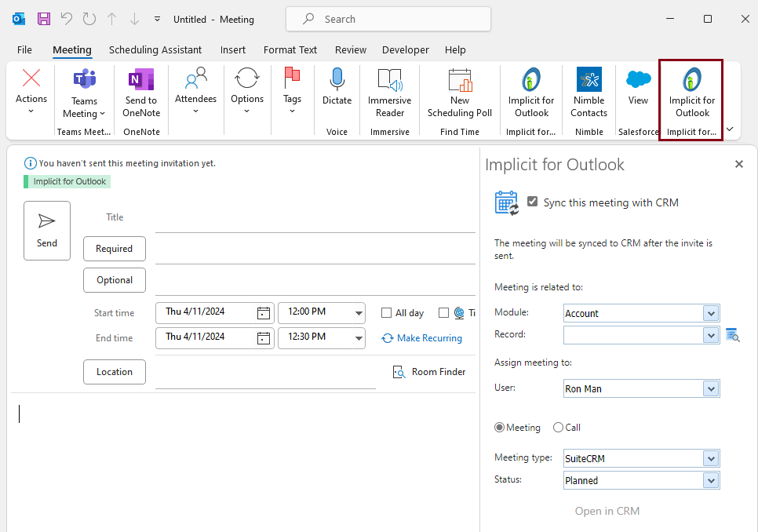The height and width of the screenshot is (532, 758).
Task: Click the Implicit for Outlook green tag
Action: pos(67,181)
